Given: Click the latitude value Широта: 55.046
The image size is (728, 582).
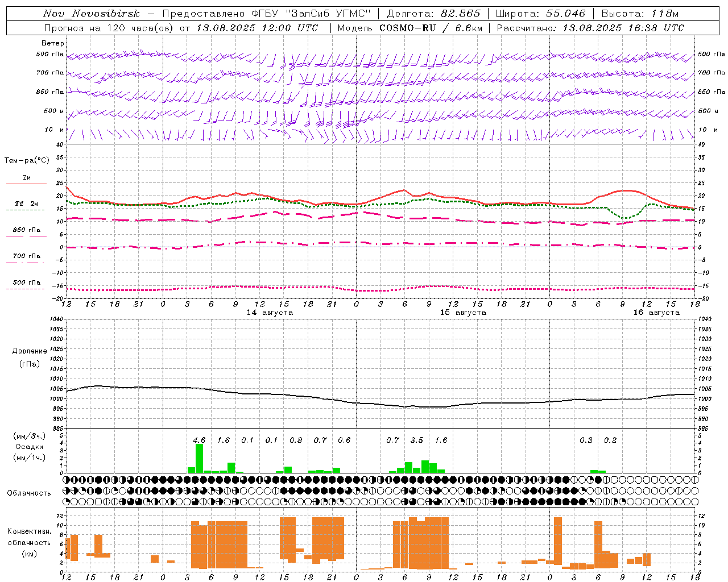Looking at the screenshot, I should pyautogui.click(x=541, y=14).
